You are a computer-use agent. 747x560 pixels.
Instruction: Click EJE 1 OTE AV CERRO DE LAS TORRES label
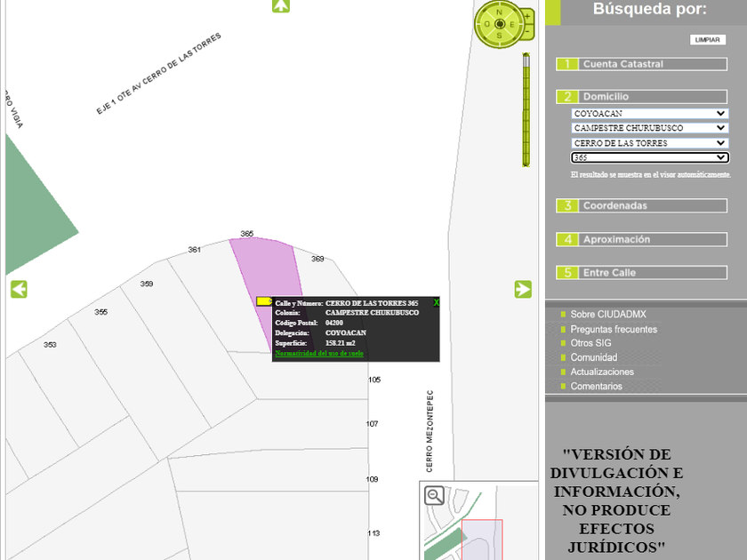(158, 74)
